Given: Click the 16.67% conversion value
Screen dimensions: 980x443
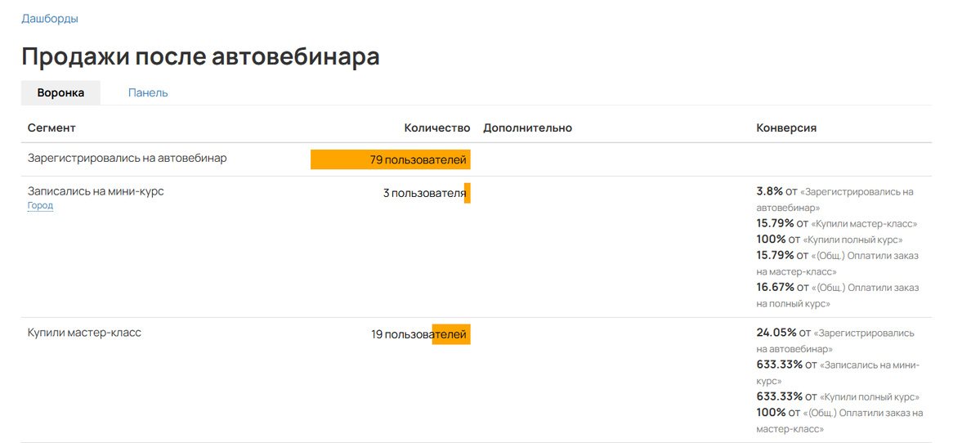Looking at the screenshot, I should click(x=775, y=288).
